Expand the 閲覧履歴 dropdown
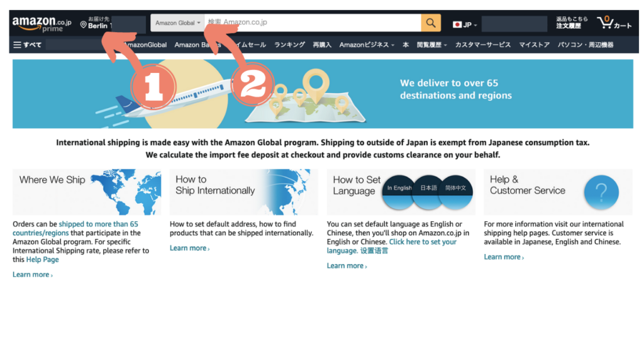The image size is (644, 337). coord(431,45)
